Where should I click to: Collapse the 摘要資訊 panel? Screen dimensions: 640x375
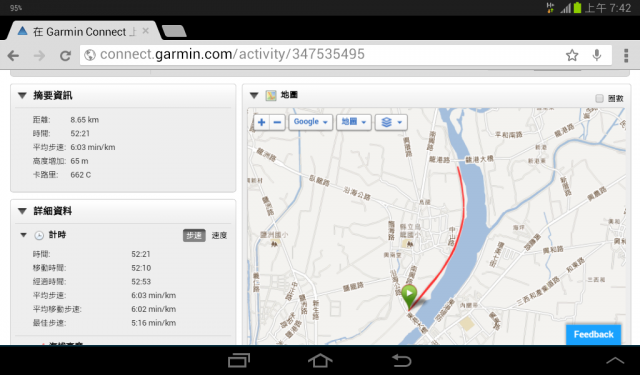(22, 95)
